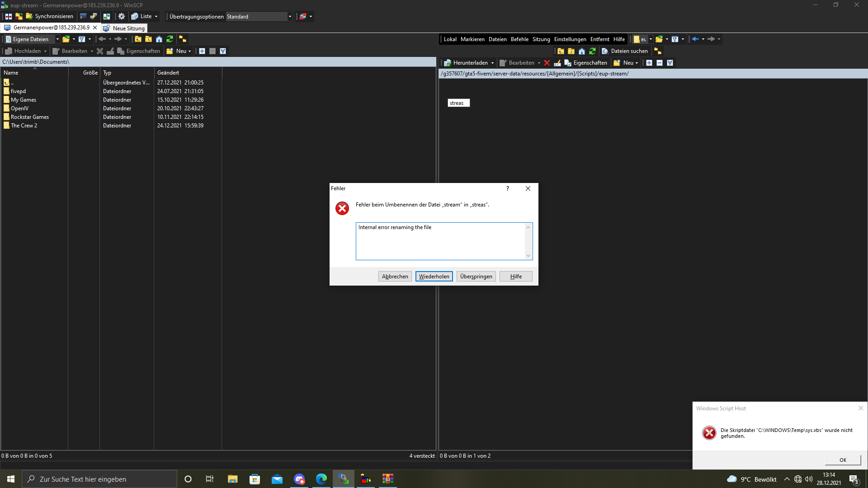Screen dimensions: 868x488
Task: Select the Rockstar Games folder
Action: click(30, 117)
